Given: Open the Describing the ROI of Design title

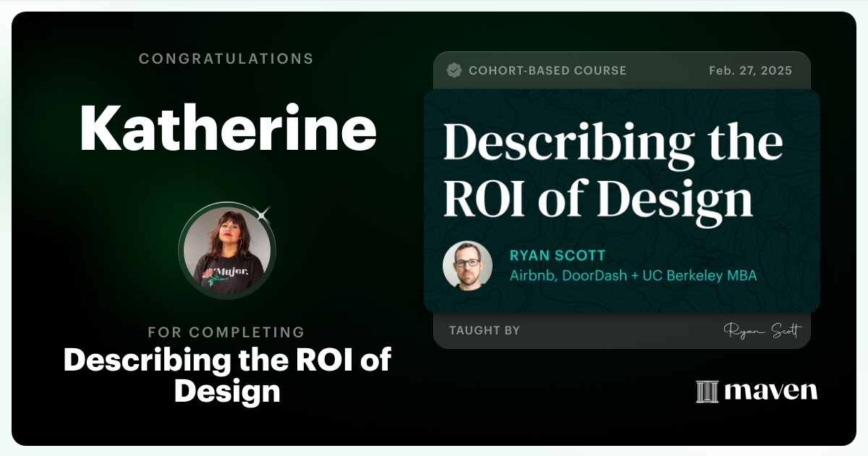Looking at the screenshot, I should point(613,166).
